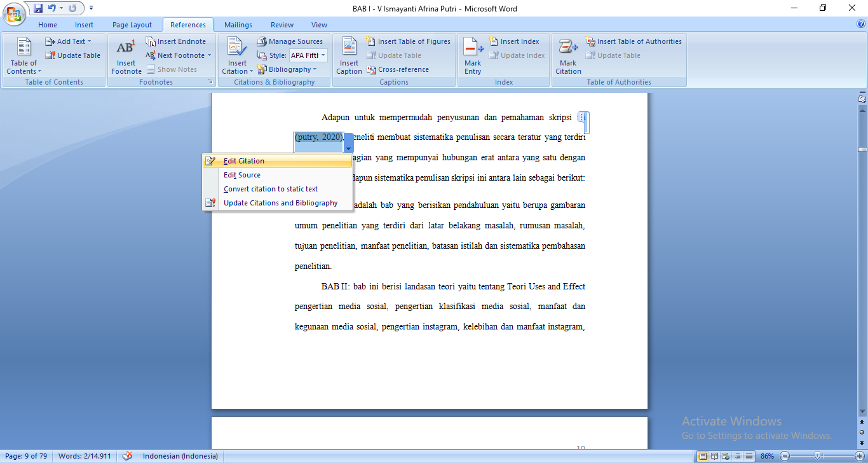This screenshot has width=868, height=463.
Task: Switch to Print Layout view
Action: 703,456
